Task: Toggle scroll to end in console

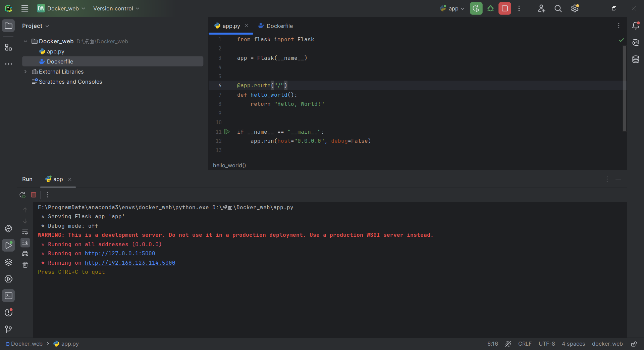Action: point(25,243)
